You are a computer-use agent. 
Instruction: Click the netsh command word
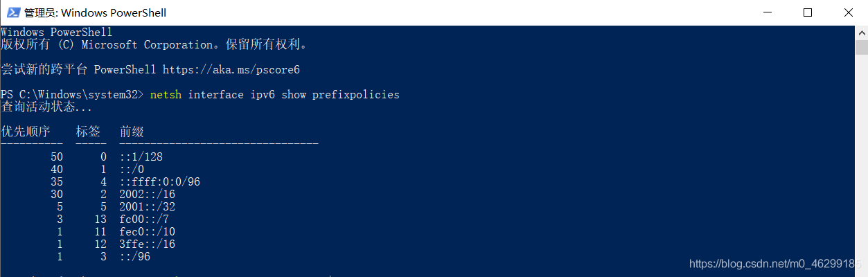pyautogui.click(x=166, y=94)
